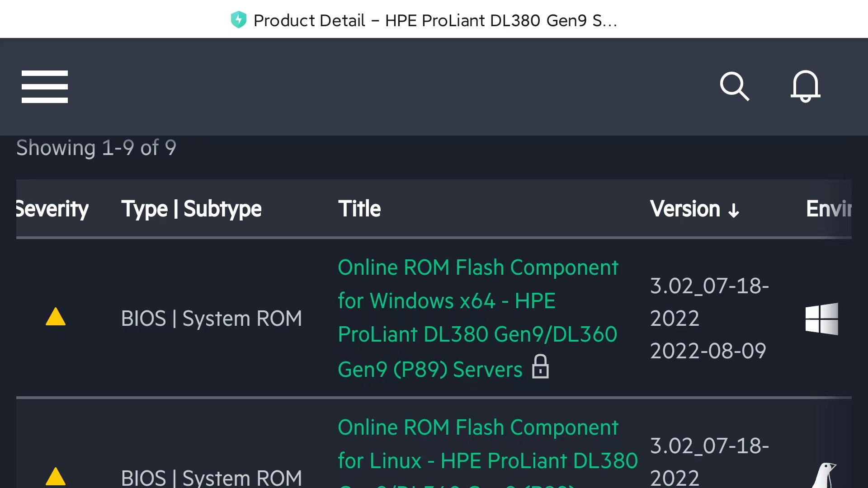This screenshot has height=488, width=868.
Task: Click the shield icon in the address bar
Action: click(238, 20)
